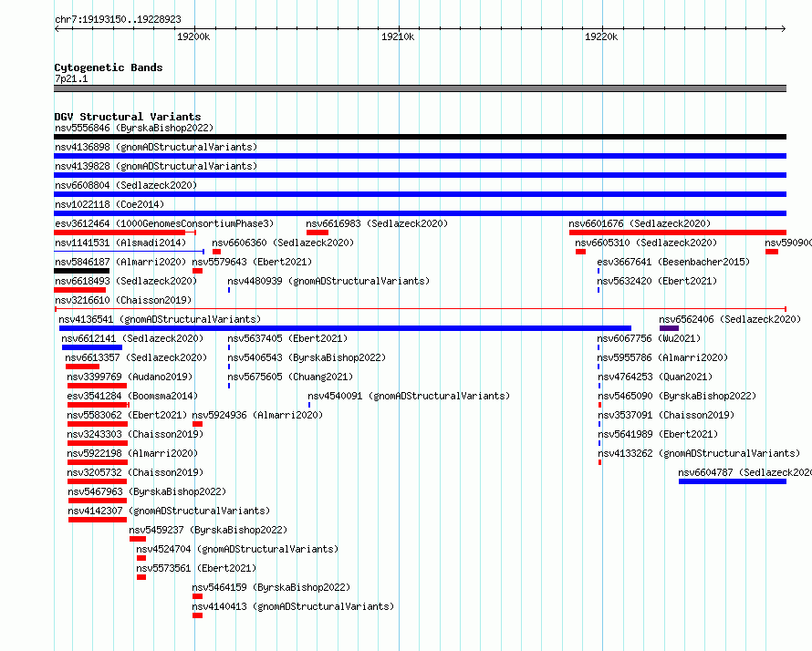This screenshot has height=651, width=812.
Task: Select nsv6612141 (Sedlazeck2020) label
Action: pos(132,338)
